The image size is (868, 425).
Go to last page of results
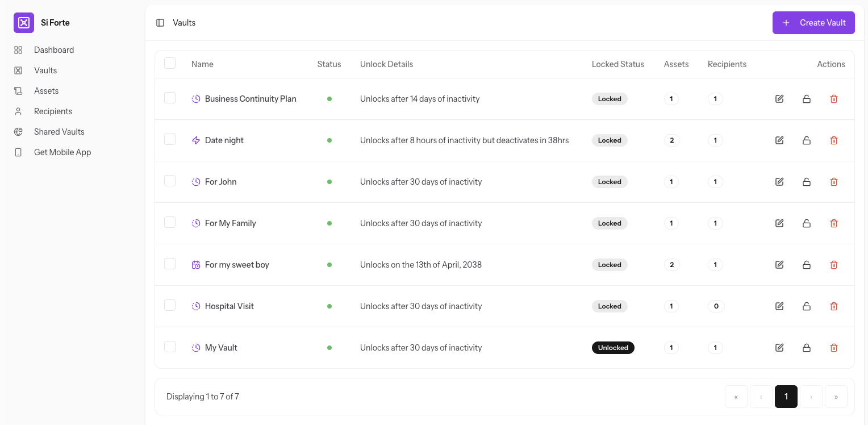tap(836, 397)
